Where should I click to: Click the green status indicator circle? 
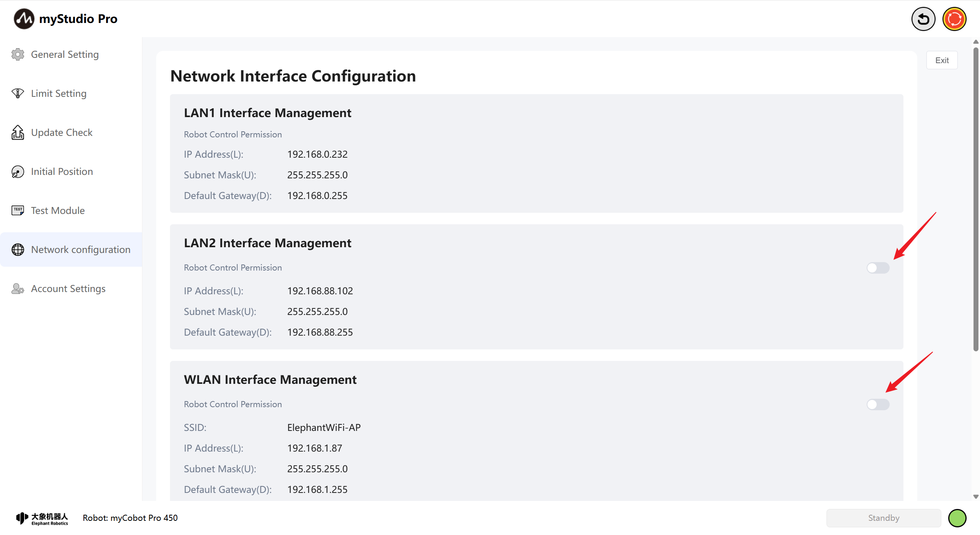957,518
